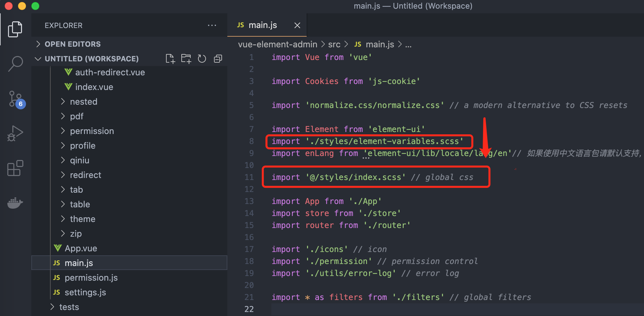Click the src breadcrumb segment
Screen dimensions: 644x316
pos(334,44)
